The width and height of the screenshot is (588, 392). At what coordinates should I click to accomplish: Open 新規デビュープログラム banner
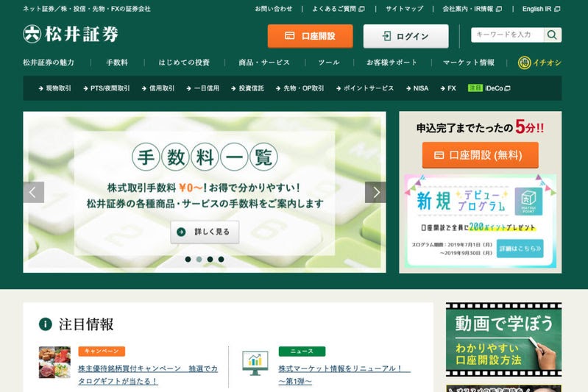(x=481, y=221)
